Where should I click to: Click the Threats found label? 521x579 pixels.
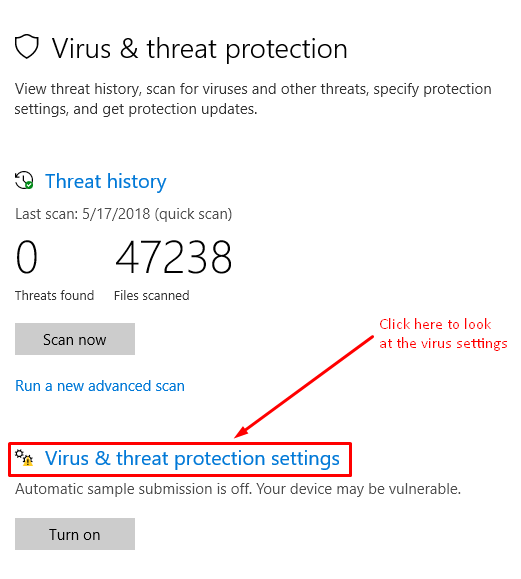pyautogui.click(x=55, y=295)
